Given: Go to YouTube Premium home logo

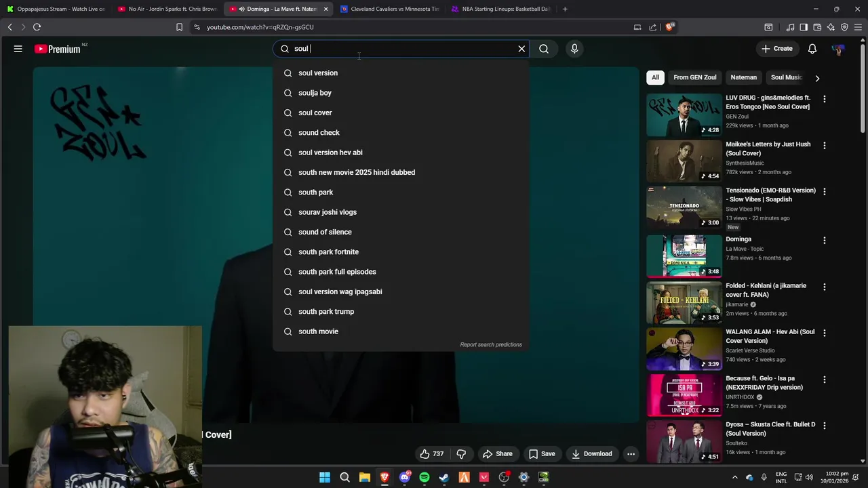Looking at the screenshot, I should [x=58, y=49].
